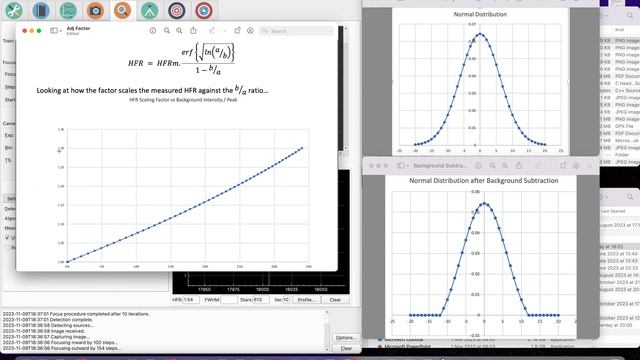Image resolution: width=640 pixels, height=360 pixels.
Task: Click the Normal Distribution chart title
Action: pyautogui.click(x=480, y=14)
